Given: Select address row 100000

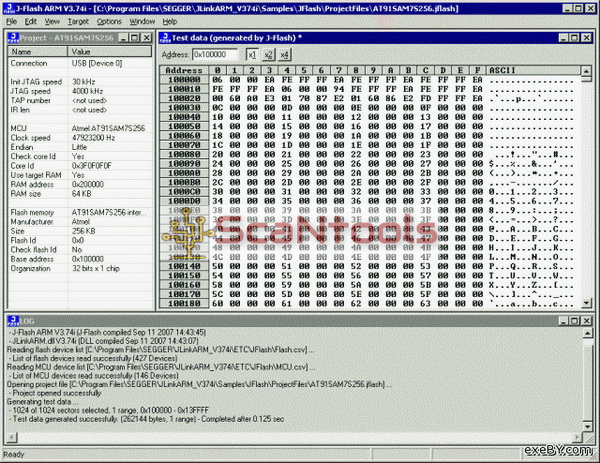Looking at the screenshot, I should click(184, 80).
